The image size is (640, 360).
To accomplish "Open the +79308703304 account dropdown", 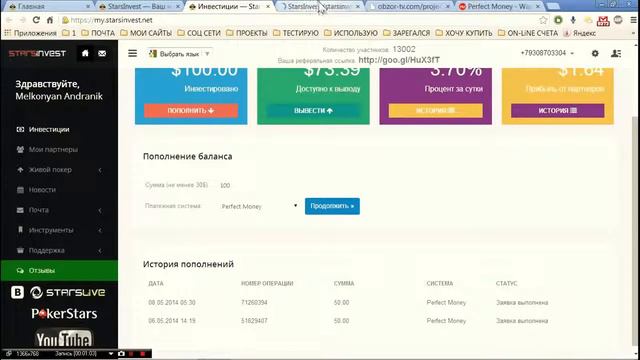I will pyautogui.click(x=547, y=53).
